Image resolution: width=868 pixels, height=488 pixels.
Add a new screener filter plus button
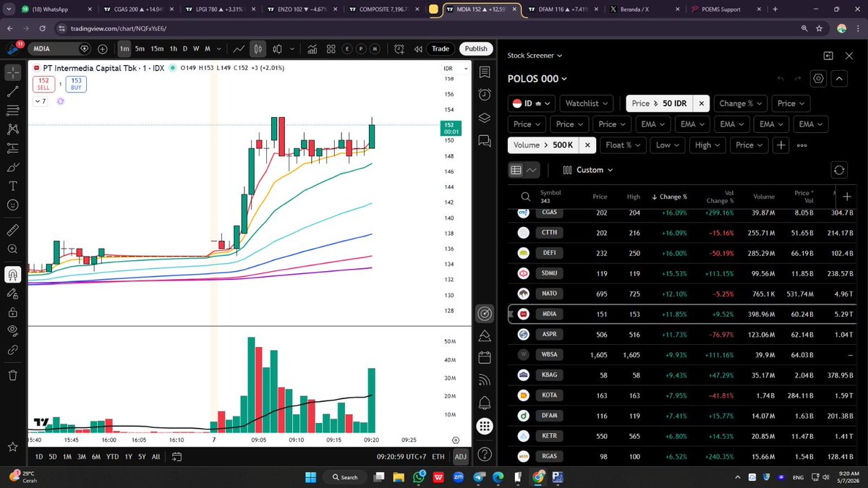point(780,145)
